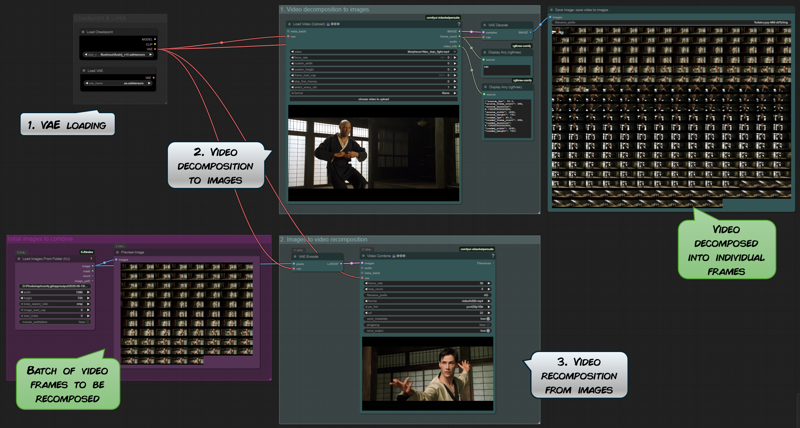This screenshot has height=428, width=800.
Task: Increase force_rate with its right arrow
Action: [455, 58]
